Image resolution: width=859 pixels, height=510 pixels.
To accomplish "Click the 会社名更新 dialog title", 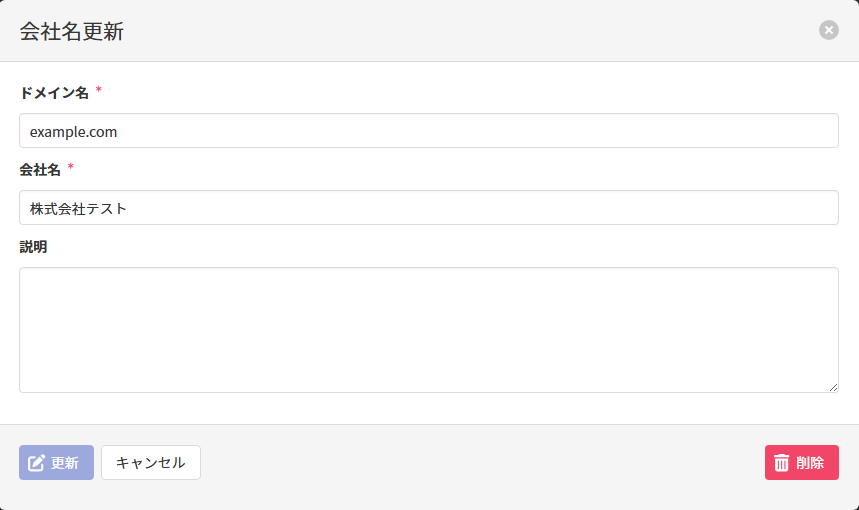I will (71, 31).
